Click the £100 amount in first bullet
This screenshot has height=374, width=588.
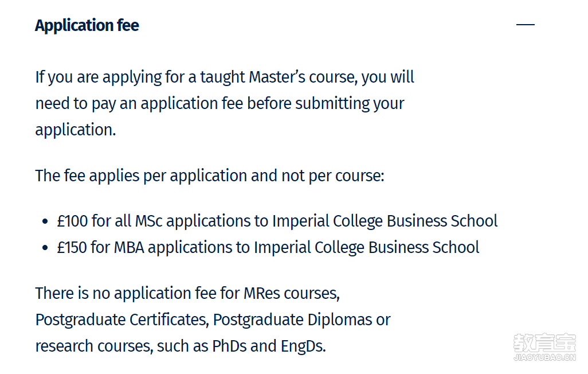[72, 221]
